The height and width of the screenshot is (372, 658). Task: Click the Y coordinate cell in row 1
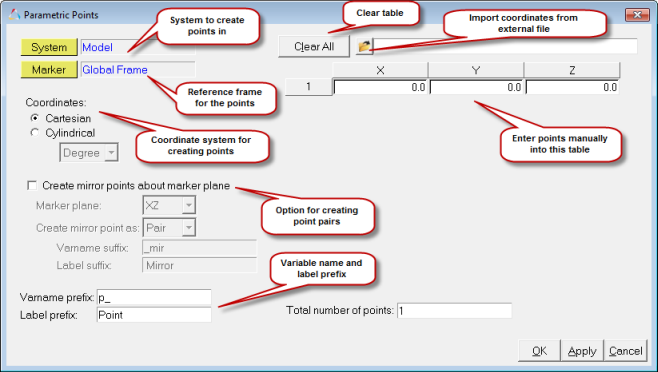coord(476,87)
